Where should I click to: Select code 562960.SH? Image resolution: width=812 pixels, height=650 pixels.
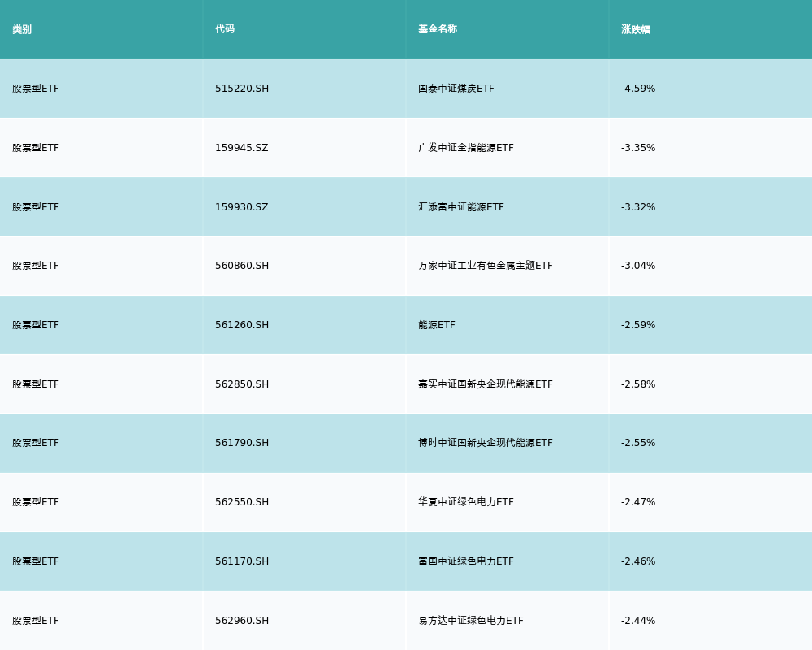pyautogui.click(x=242, y=621)
